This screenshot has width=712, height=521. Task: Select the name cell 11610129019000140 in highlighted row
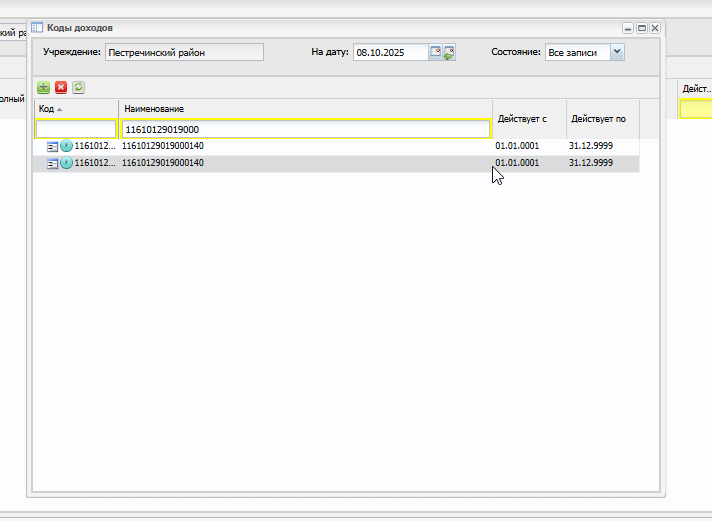[163, 163]
